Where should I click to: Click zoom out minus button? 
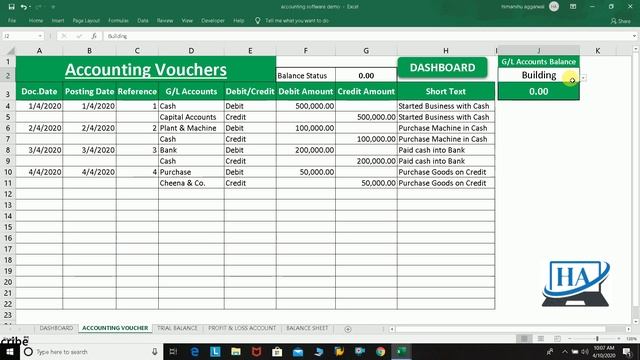[x=570, y=338]
